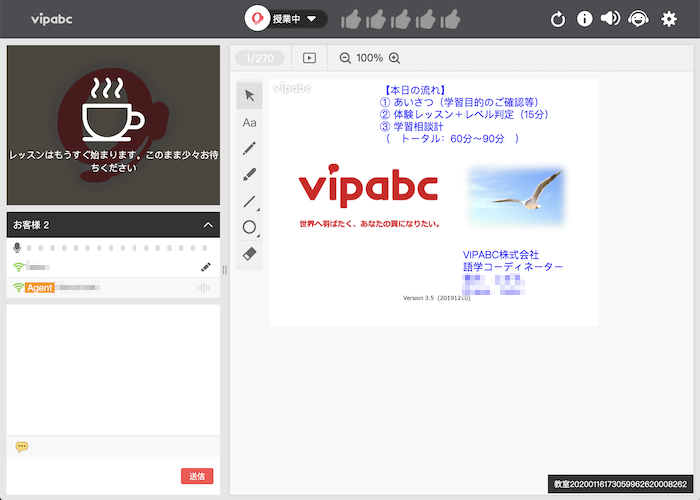Click the classroom ID label at bottom right
Image resolution: width=700 pixels, height=500 pixels.
click(620, 484)
